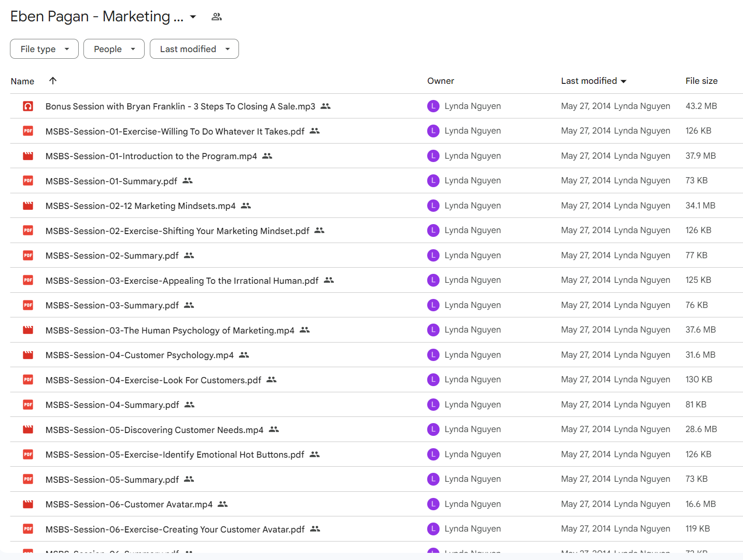Open MSBS-Session-02-12 Marketing Mindsets.mp4

[x=140, y=206]
